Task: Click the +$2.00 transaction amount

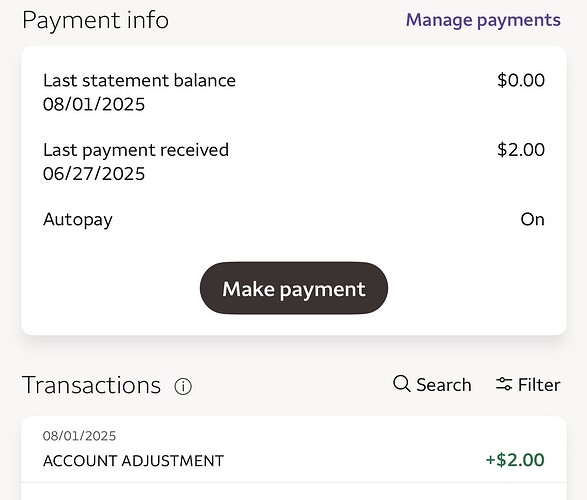Action: (x=515, y=460)
